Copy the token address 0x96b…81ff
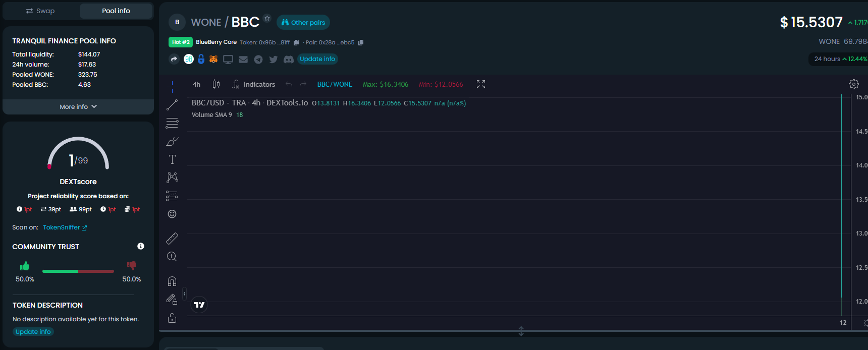Viewport: 868px width, 350px height. click(x=296, y=43)
